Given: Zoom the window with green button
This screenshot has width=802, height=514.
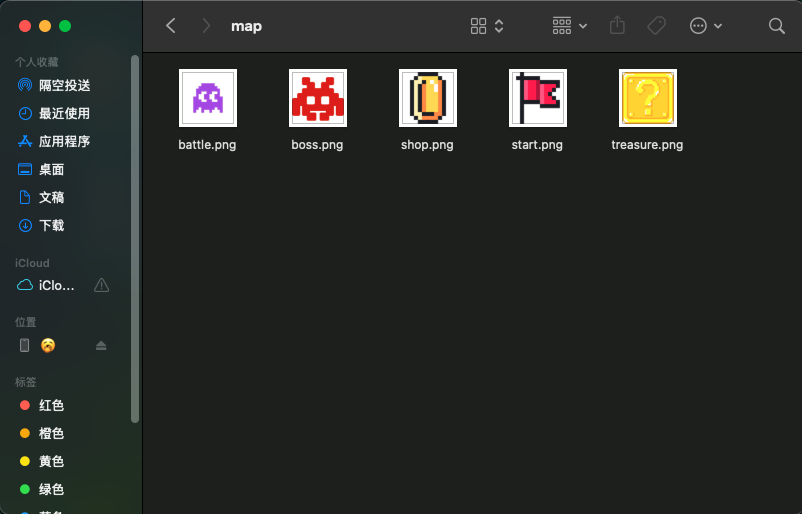Looking at the screenshot, I should 65,26.
